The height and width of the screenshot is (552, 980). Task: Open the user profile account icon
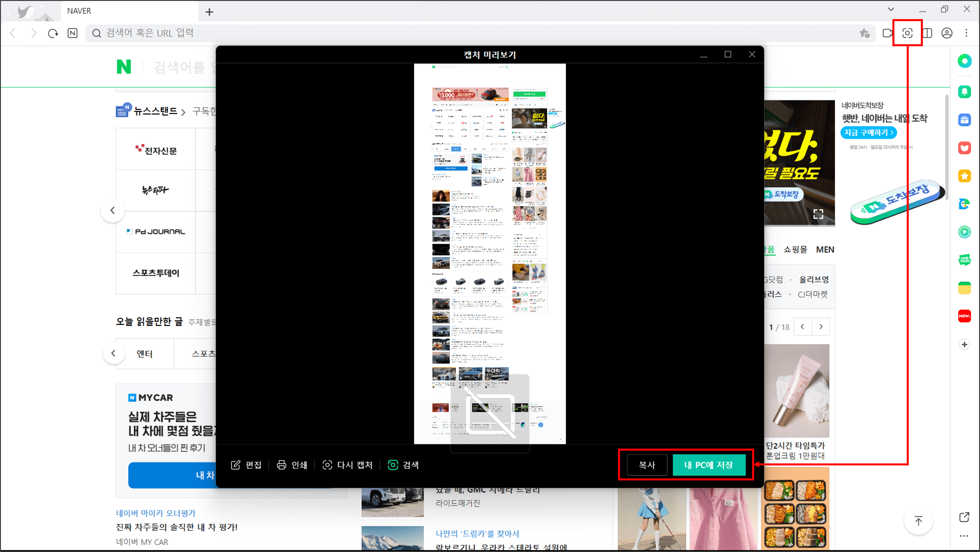click(947, 33)
